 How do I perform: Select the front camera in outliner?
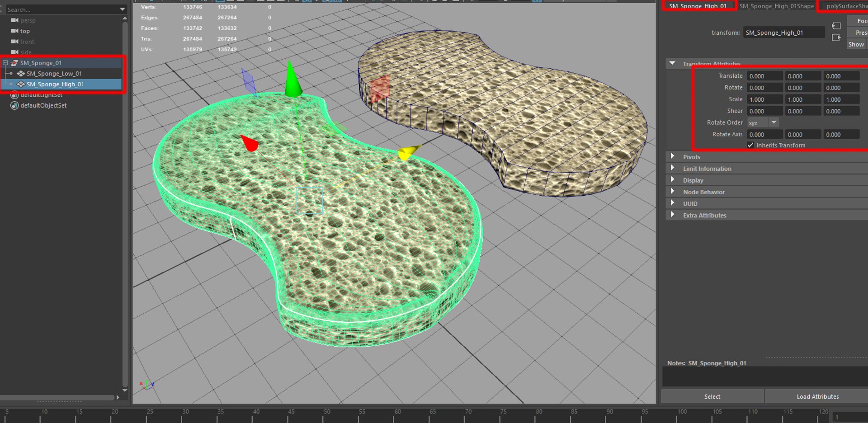point(27,42)
